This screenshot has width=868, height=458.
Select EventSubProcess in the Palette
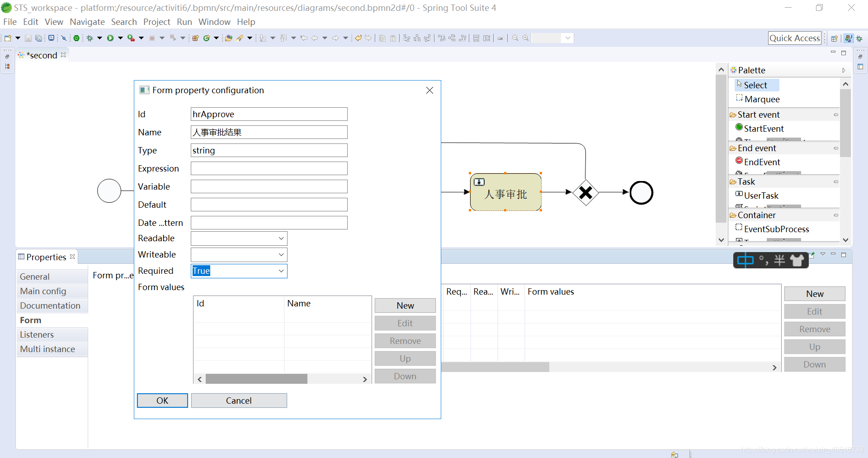773,229
